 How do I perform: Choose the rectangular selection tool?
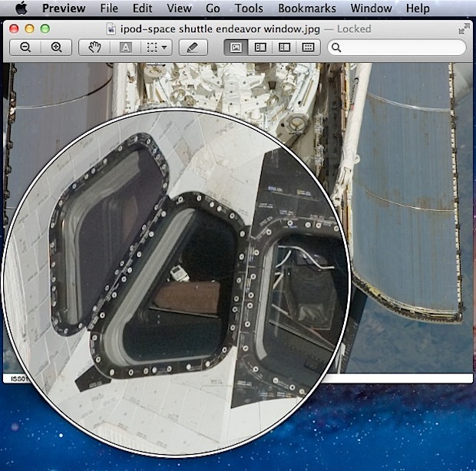click(152, 48)
